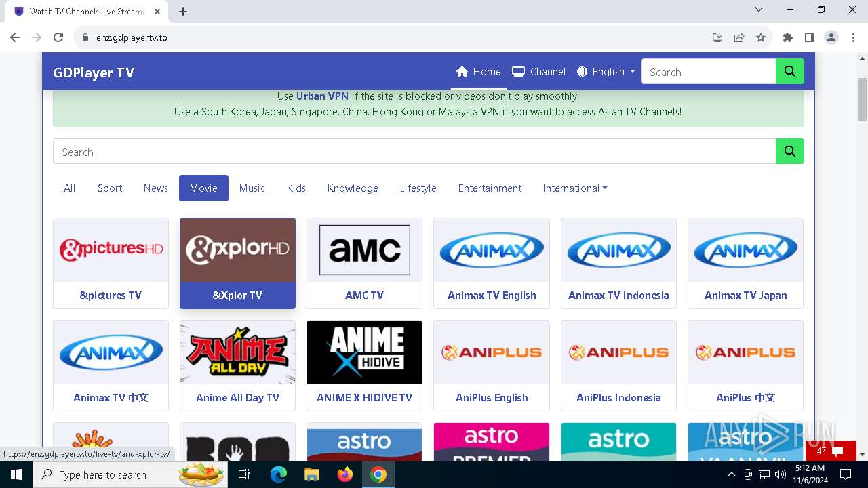Select the Lifestyle category tab

tap(418, 188)
